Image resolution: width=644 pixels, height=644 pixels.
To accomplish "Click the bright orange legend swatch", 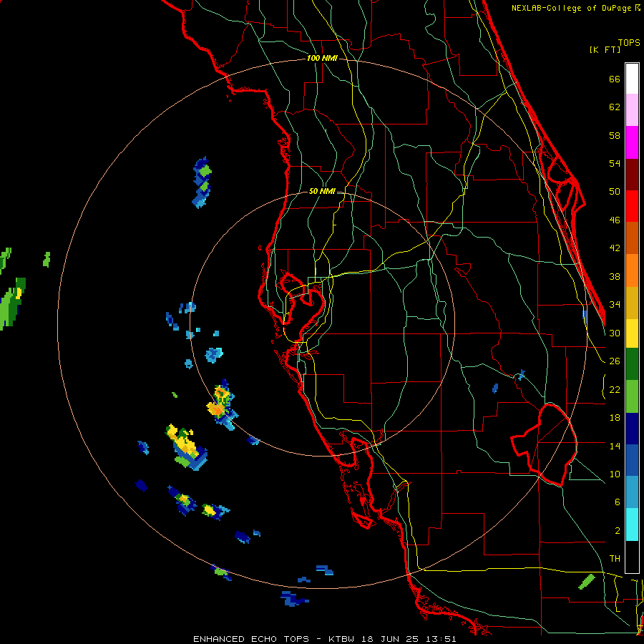I will click(632, 270).
